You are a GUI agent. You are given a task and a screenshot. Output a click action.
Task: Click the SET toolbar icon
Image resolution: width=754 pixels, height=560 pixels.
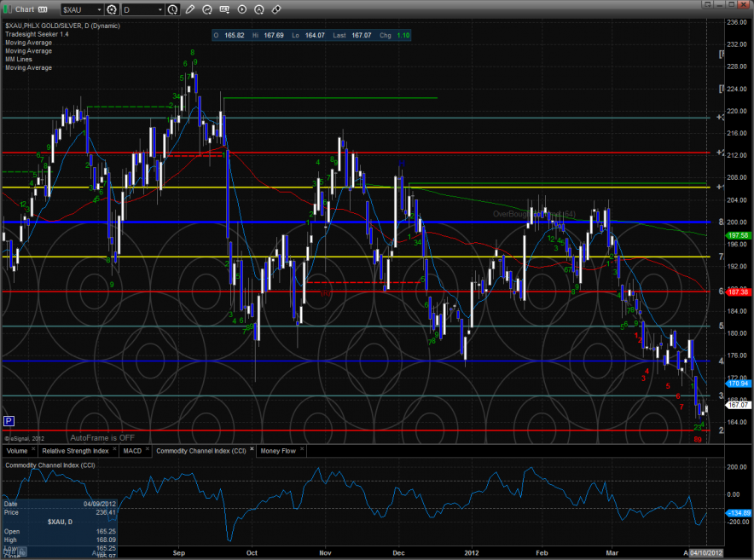[224, 10]
